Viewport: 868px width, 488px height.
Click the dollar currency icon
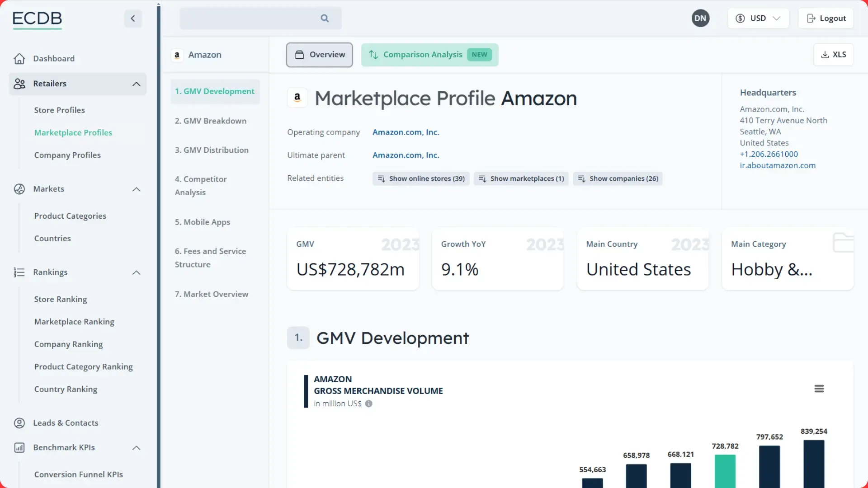(x=740, y=18)
